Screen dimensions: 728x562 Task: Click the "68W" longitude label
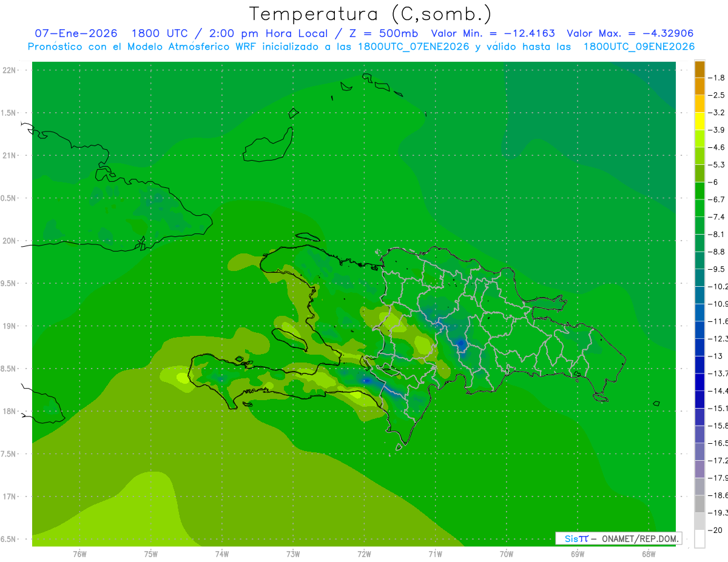coord(649,554)
